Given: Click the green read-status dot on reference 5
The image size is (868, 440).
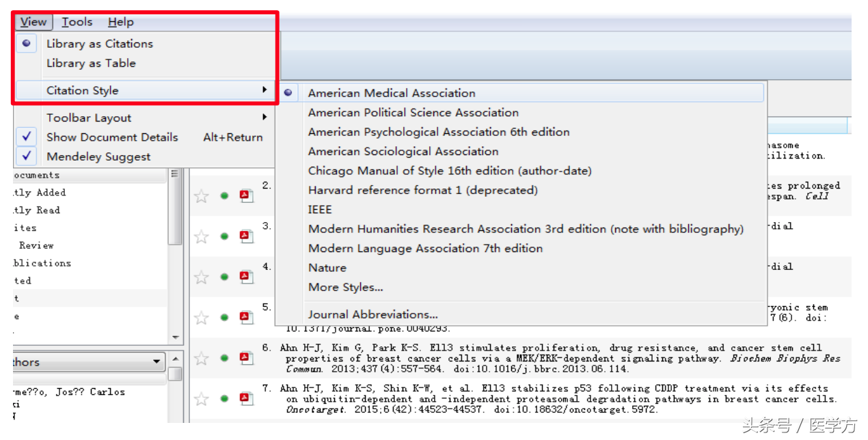Looking at the screenshot, I should tap(224, 318).
